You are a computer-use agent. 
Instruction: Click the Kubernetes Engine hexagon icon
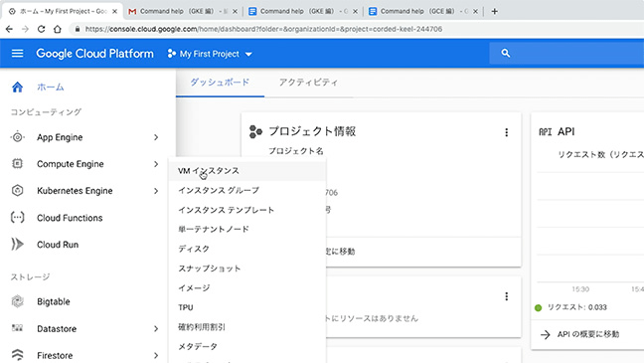click(x=17, y=190)
